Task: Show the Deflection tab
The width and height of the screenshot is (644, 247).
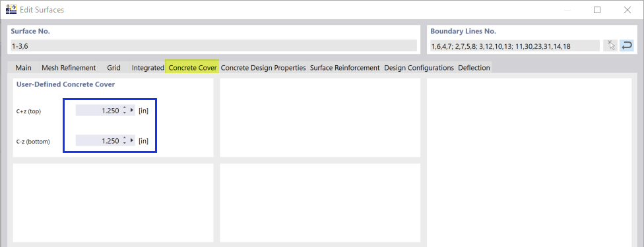Action: [474, 68]
